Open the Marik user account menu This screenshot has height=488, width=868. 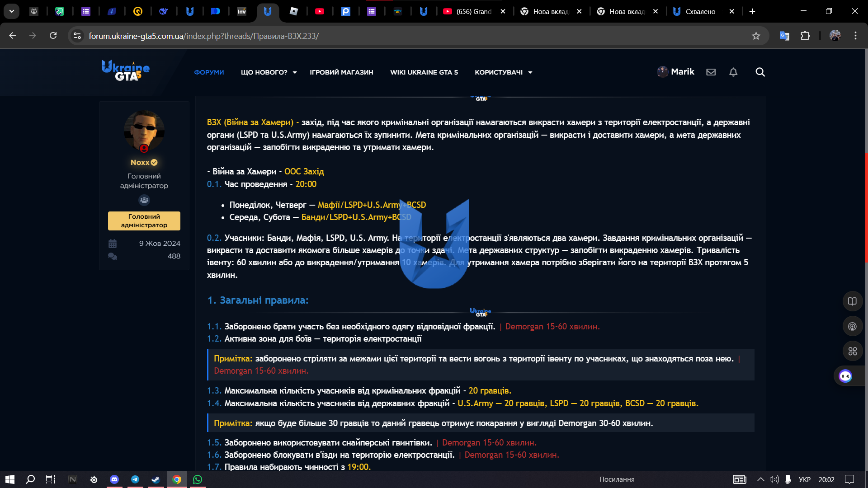click(x=675, y=72)
